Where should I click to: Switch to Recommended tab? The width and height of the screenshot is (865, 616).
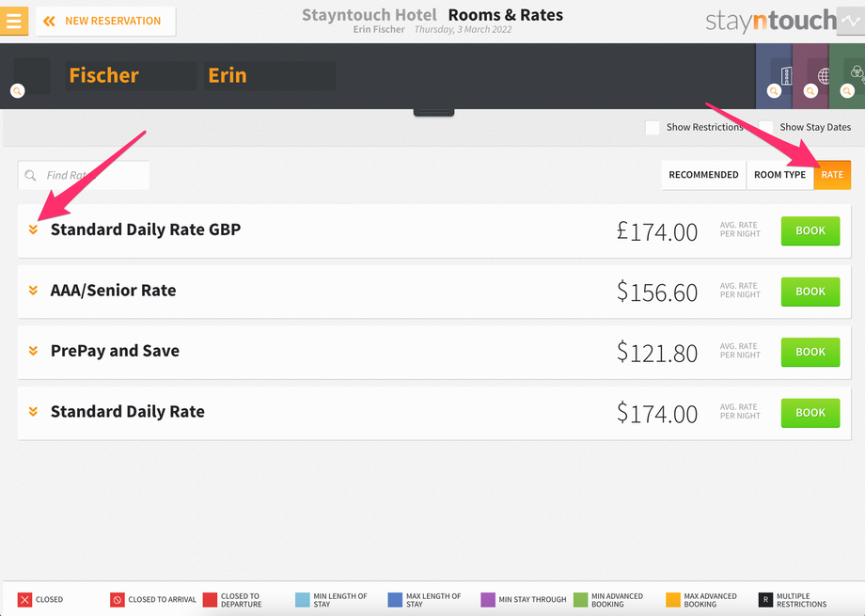703,175
